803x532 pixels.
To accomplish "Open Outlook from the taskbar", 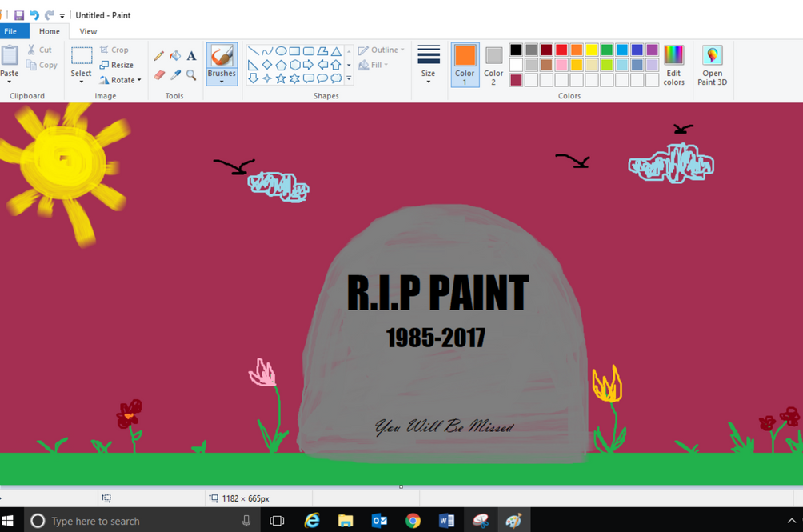I will point(379,521).
